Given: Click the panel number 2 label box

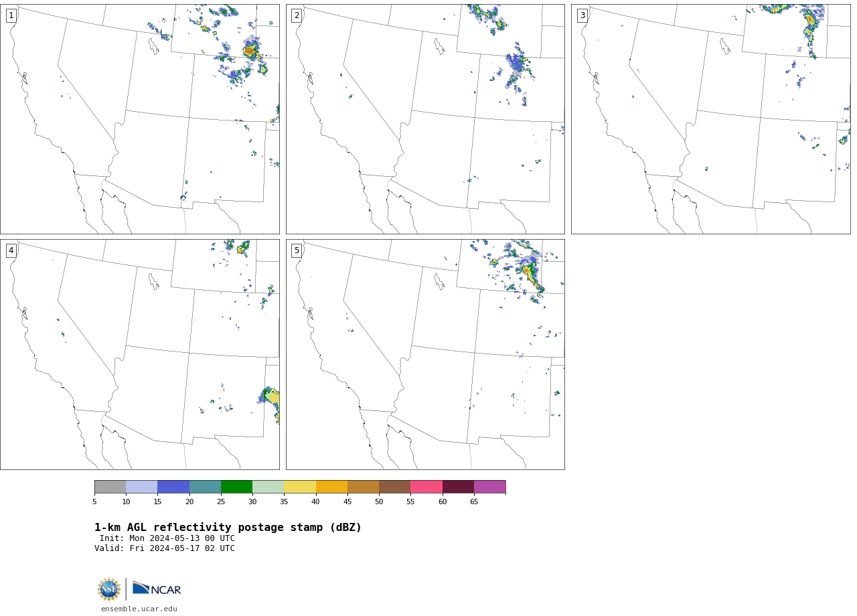Looking at the screenshot, I should (x=297, y=15).
